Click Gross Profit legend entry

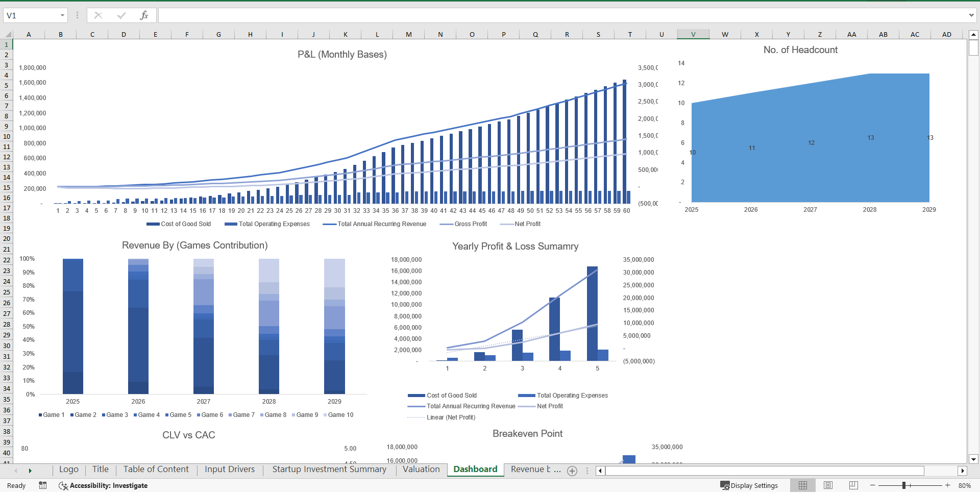pos(463,224)
